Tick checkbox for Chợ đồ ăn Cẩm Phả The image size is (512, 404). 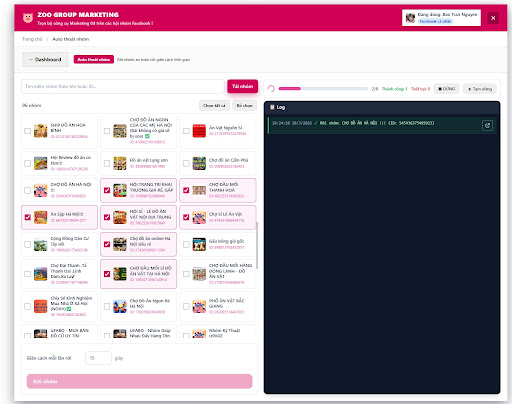coord(186,163)
